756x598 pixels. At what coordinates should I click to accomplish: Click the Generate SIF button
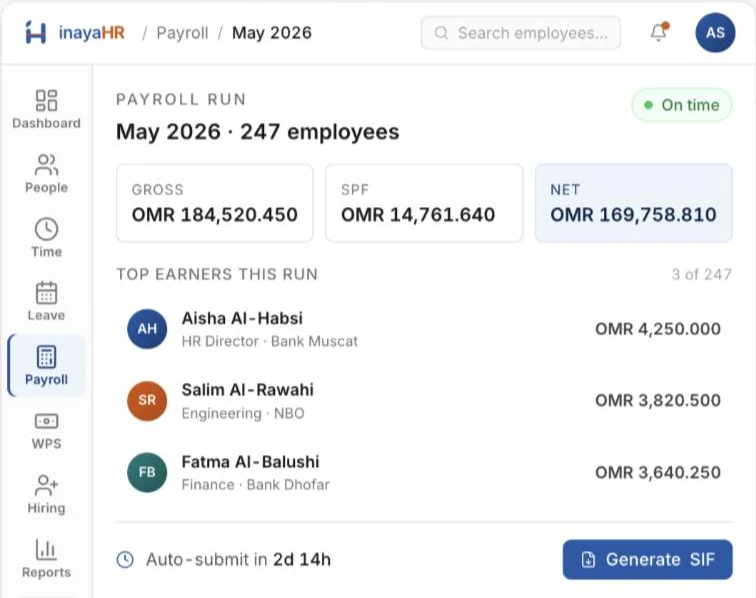pos(648,559)
